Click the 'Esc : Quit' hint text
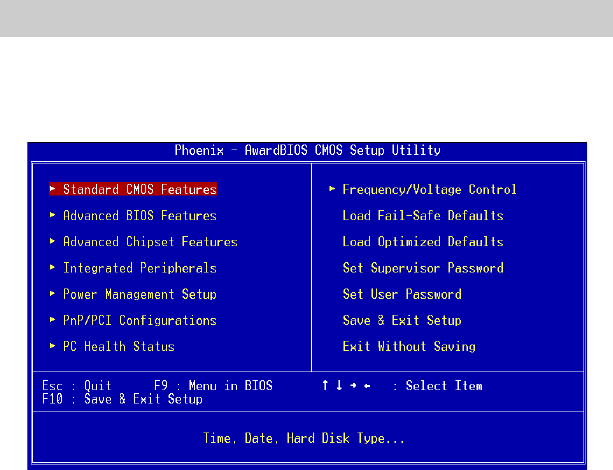Image resolution: width=613 pixels, height=470 pixels. (x=77, y=386)
